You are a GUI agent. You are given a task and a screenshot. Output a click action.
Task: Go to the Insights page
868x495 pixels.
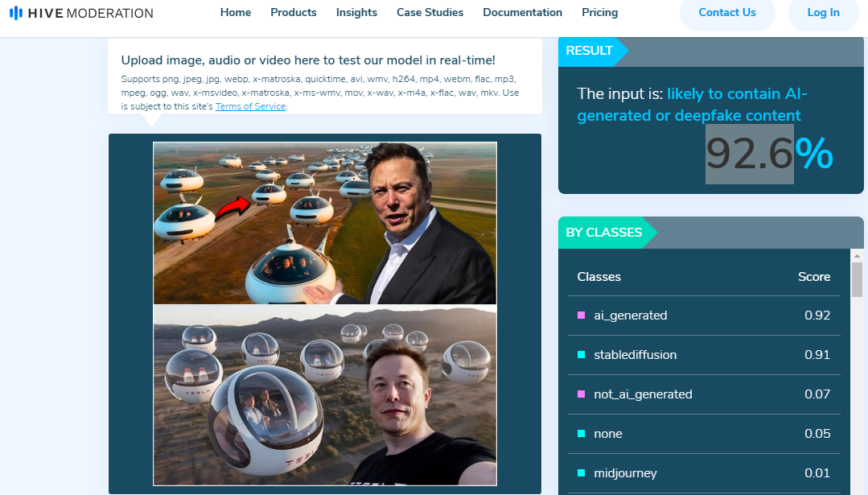(x=356, y=13)
